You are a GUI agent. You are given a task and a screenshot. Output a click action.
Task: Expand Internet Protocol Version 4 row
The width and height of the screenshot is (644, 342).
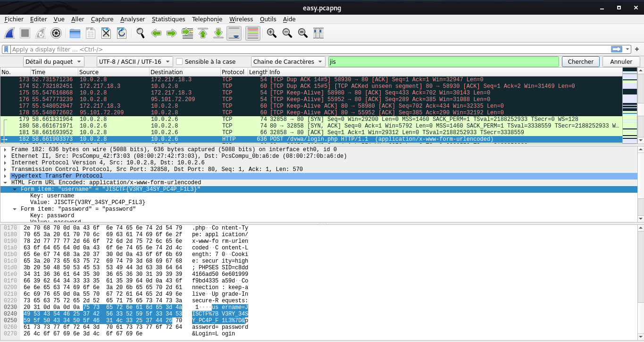(5, 162)
